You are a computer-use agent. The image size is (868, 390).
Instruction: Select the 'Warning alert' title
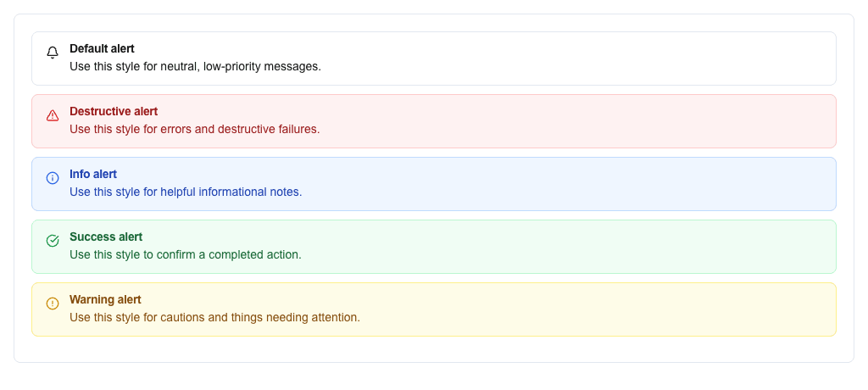pos(105,299)
